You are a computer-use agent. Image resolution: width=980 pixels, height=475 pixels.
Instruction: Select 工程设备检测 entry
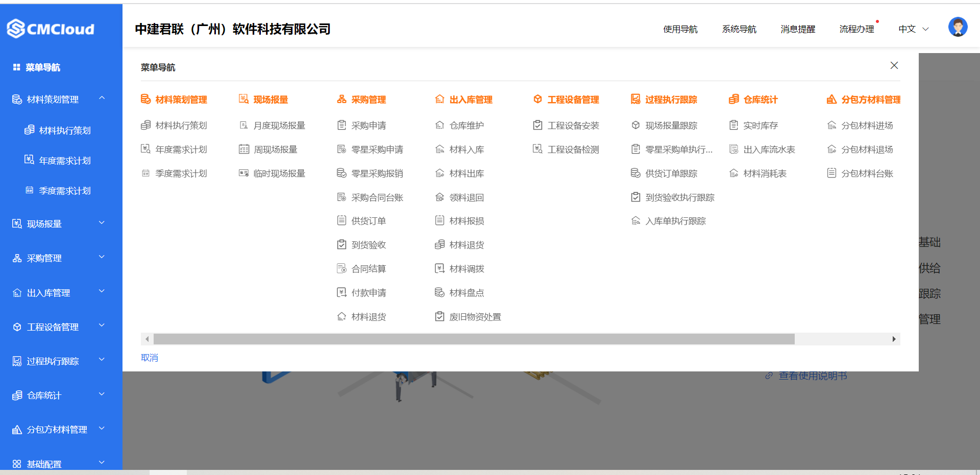pos(573,149)
